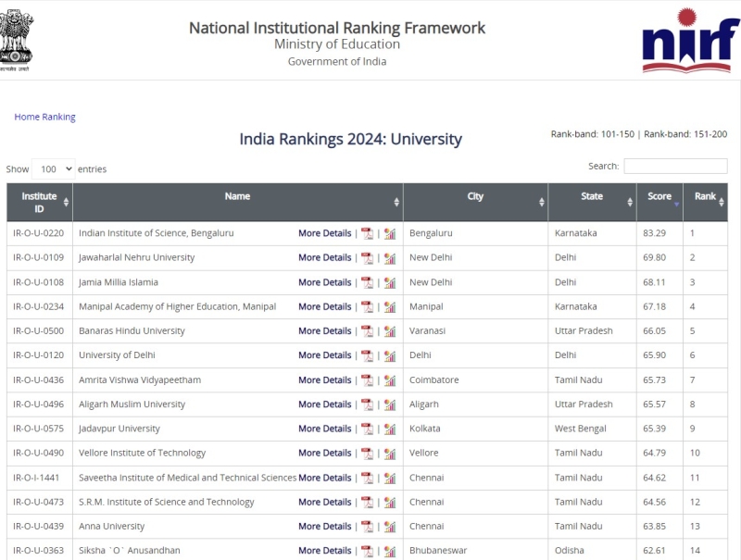
Task: Open chart icon for Amrita Vishwa Vidyapeetham
Action: [390, 380]
